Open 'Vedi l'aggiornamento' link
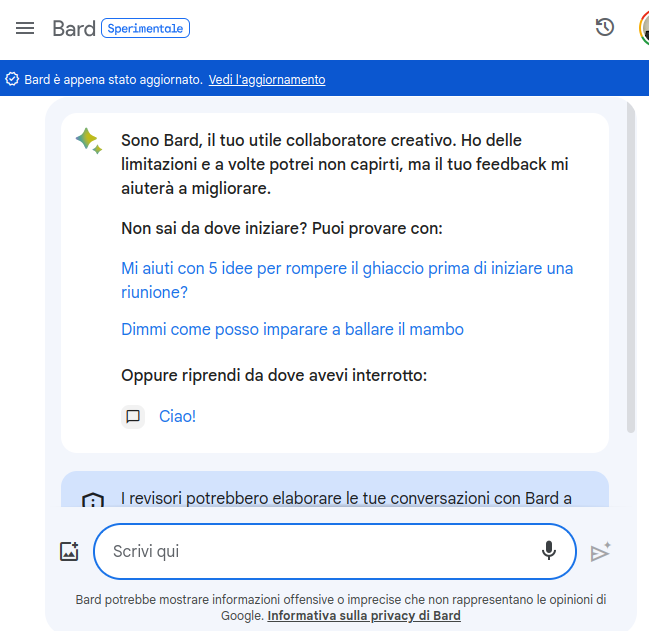Viewport: 649px width, 631px height. click(267, 79)
